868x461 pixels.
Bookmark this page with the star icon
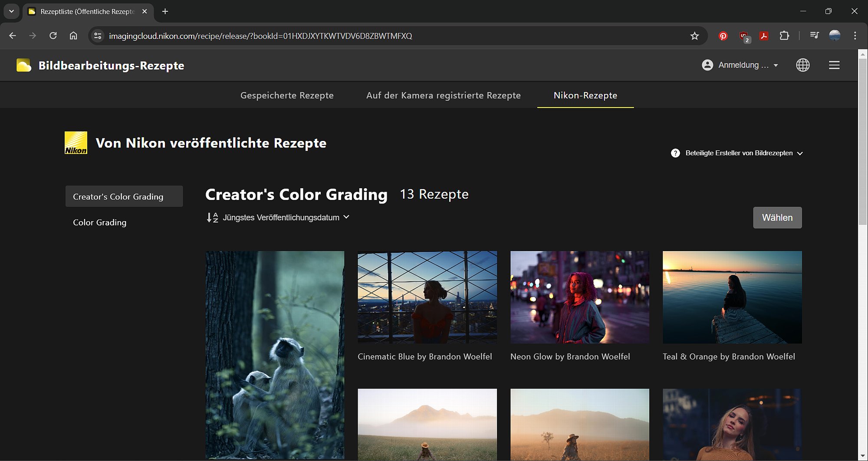694,36
